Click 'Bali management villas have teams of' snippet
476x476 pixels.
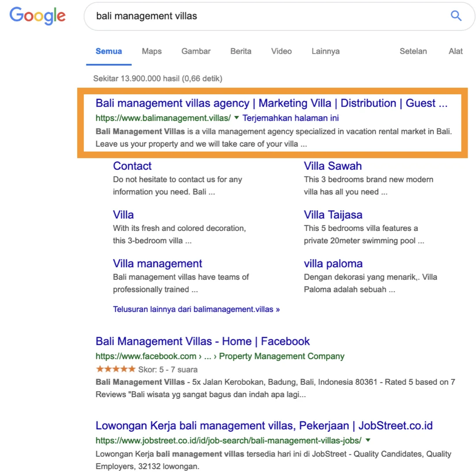point(181,283)
